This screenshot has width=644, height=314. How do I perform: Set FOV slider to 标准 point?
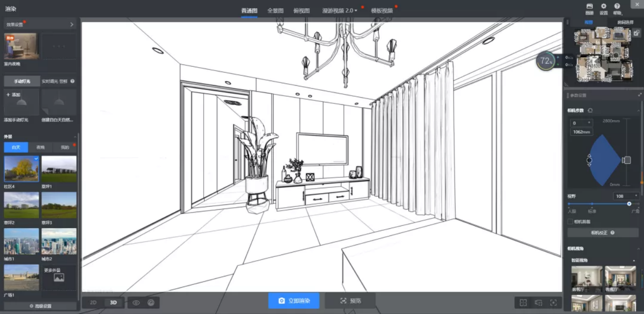pos(592,204)
